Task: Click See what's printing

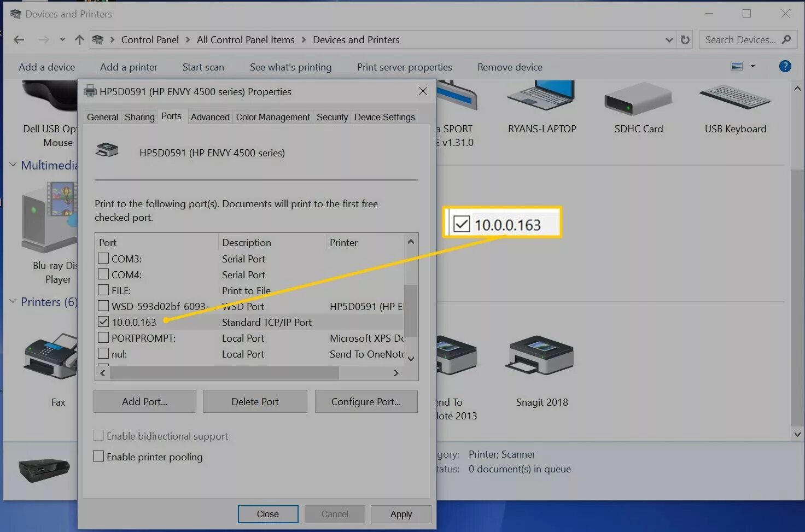Action: pyautogui.click(x=290, y=67)
